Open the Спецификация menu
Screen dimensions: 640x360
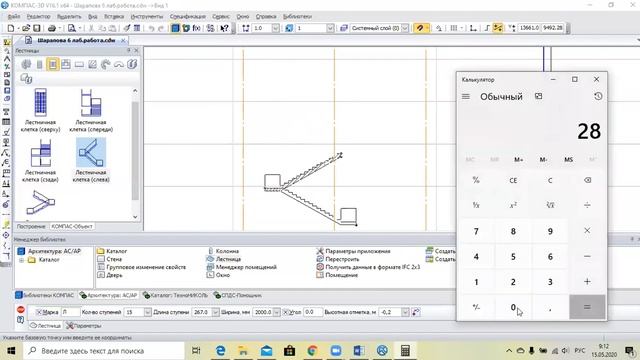coord(188,17)
